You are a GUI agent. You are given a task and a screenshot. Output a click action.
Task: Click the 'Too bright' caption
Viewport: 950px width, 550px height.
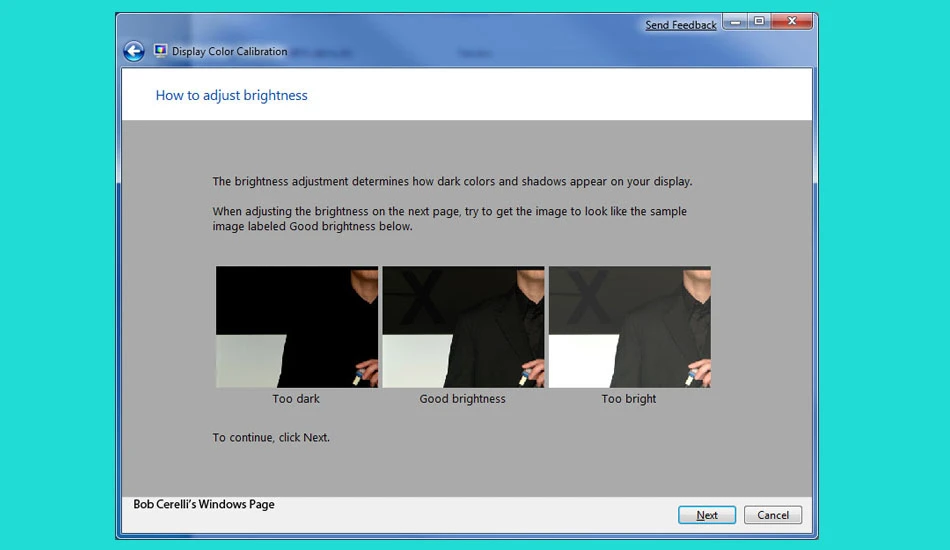click(x=628, y=399)
